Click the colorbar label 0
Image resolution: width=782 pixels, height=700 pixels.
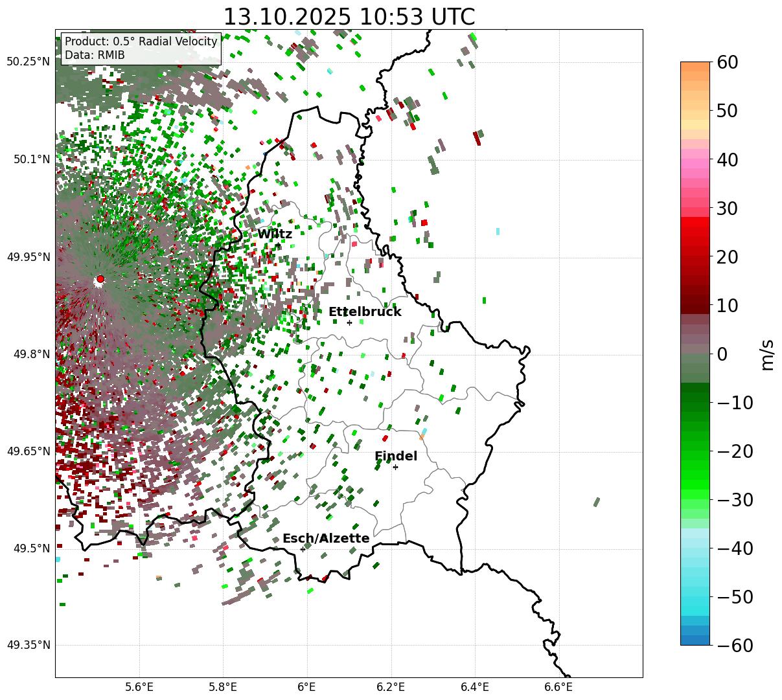tap(722, 354)
